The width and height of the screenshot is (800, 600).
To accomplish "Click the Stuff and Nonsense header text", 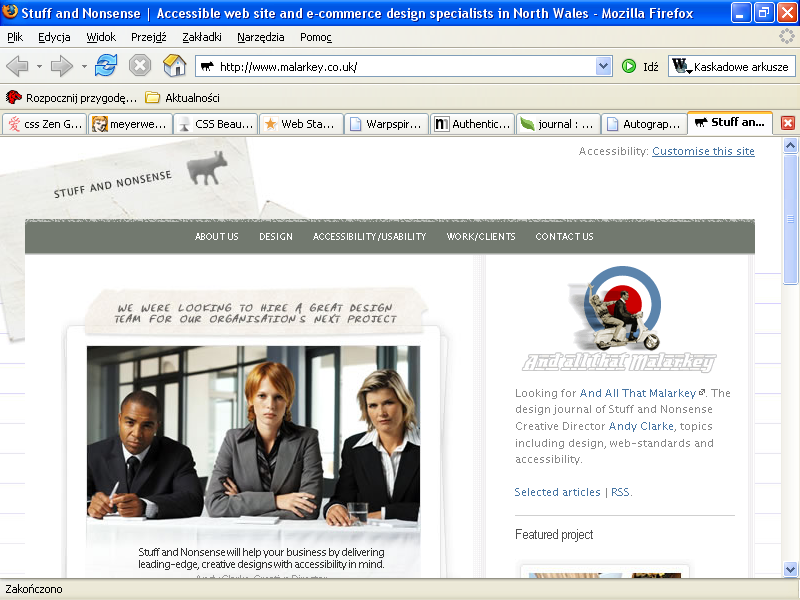I will (112, 184).
